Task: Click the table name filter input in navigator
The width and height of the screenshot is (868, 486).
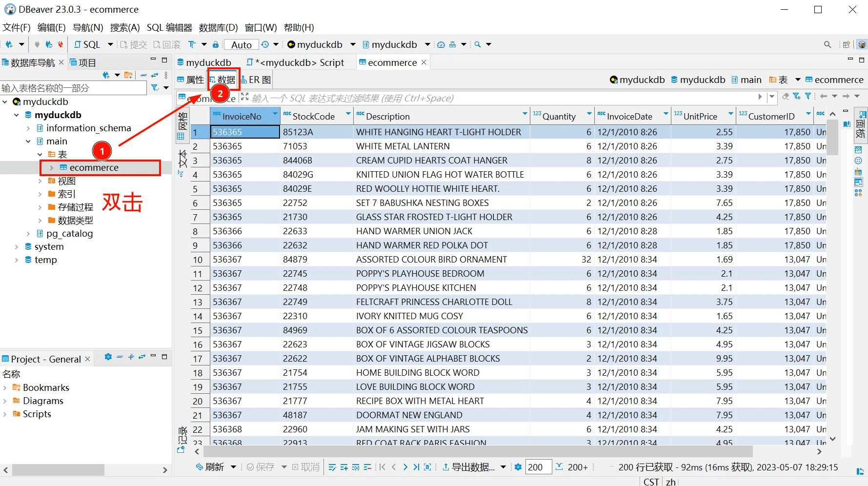Action: tap(73, 88)
